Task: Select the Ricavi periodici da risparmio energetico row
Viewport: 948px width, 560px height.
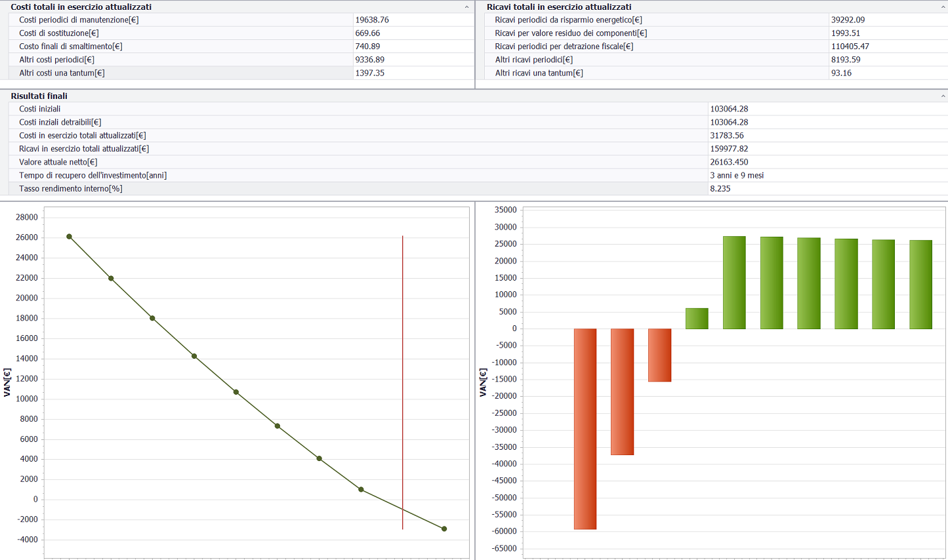Action: [568, 20]
